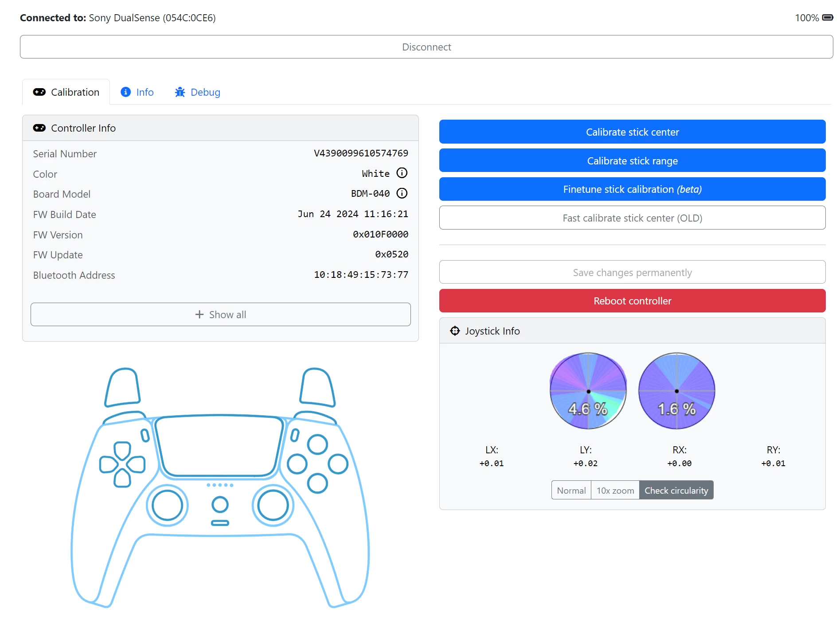Click the right joystick circularity circle showing 1.6 %
Screen dimensions: 840x639
click(x=676, y=391)
